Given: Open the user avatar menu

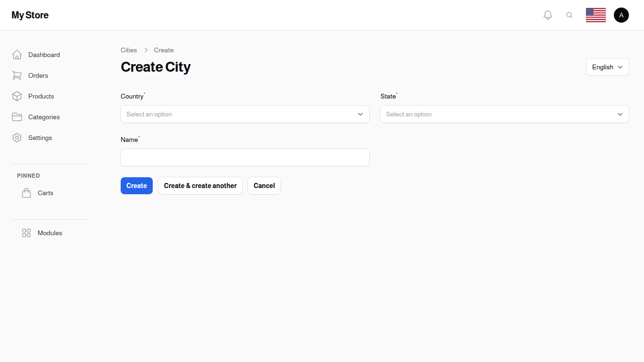Looking at the screenshot, I should click(x=621, y=15).
